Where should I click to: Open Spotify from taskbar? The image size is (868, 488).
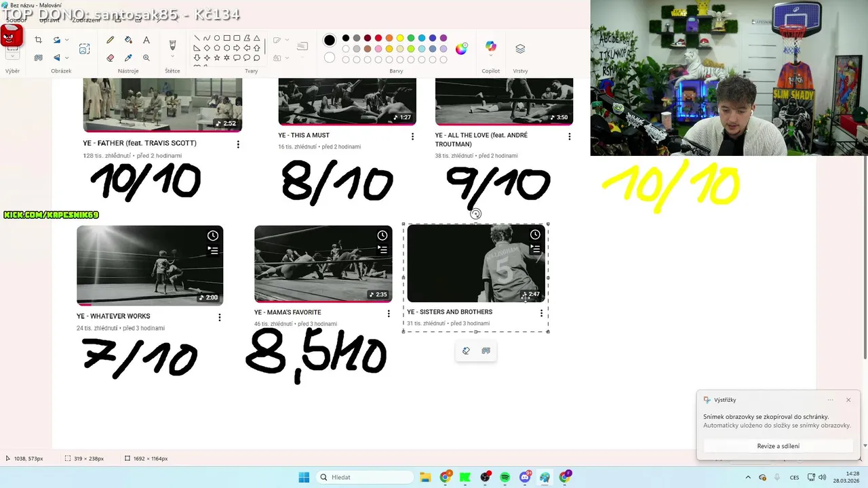[505, 477]
